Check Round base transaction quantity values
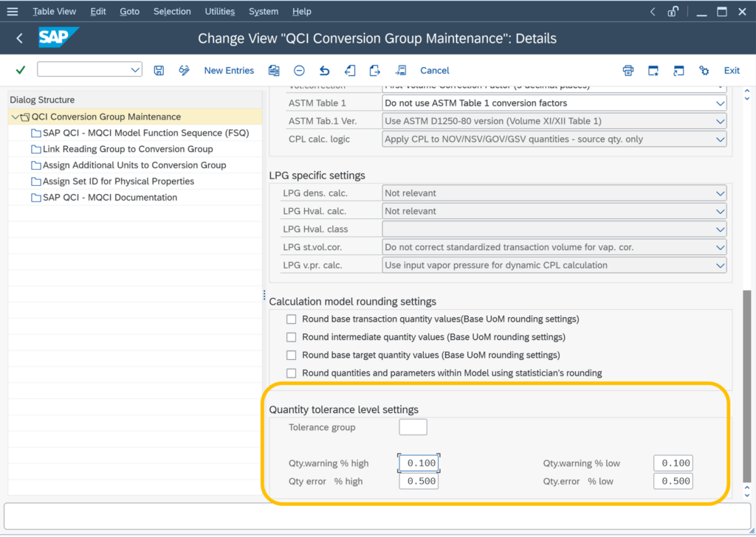The image size is (756, 537). 291,319
